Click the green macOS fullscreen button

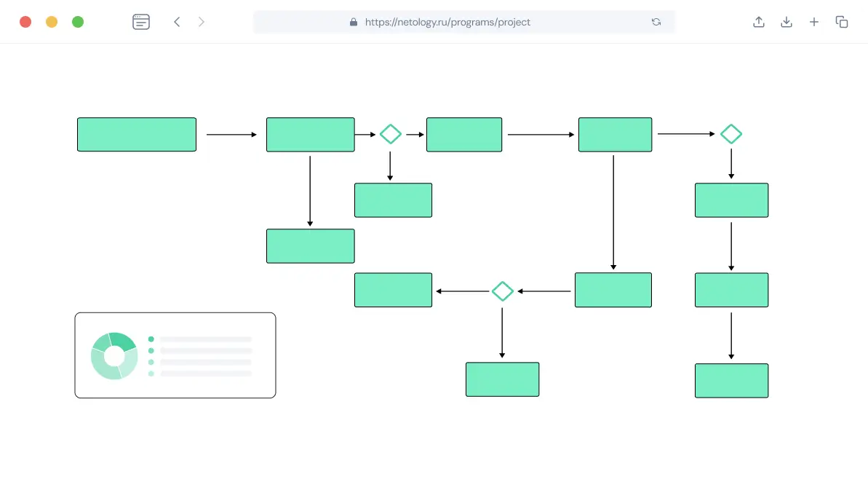(78, 22)
